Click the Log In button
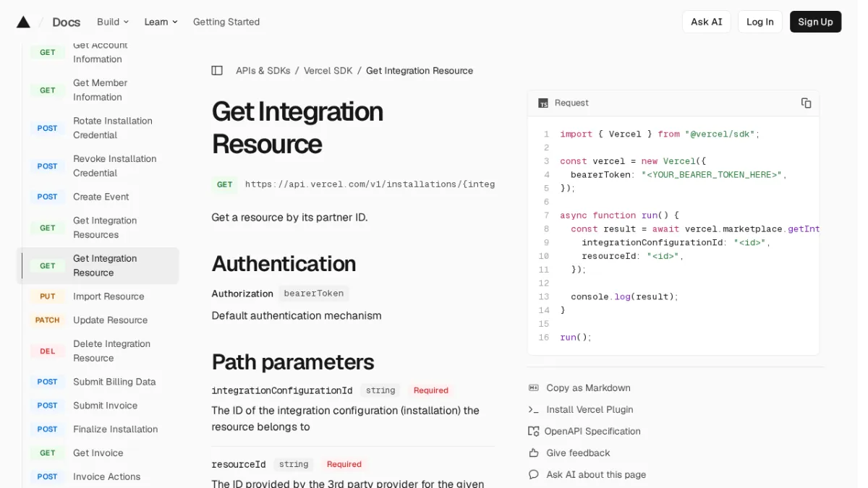 pos(760,22)
